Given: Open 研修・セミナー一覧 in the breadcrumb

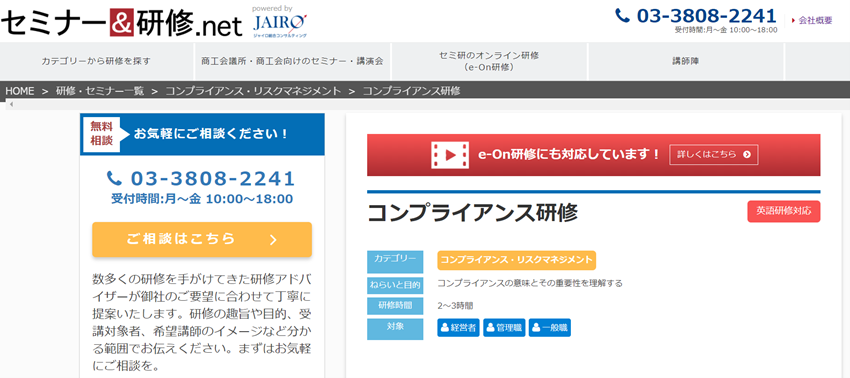Looking at the screenshot, I should [x=100, y=91].
